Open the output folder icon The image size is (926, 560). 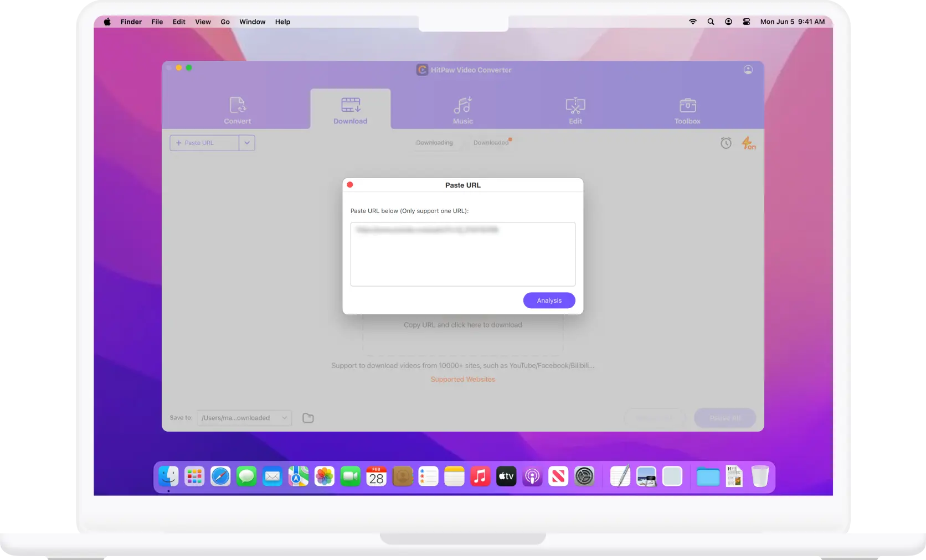308,418
